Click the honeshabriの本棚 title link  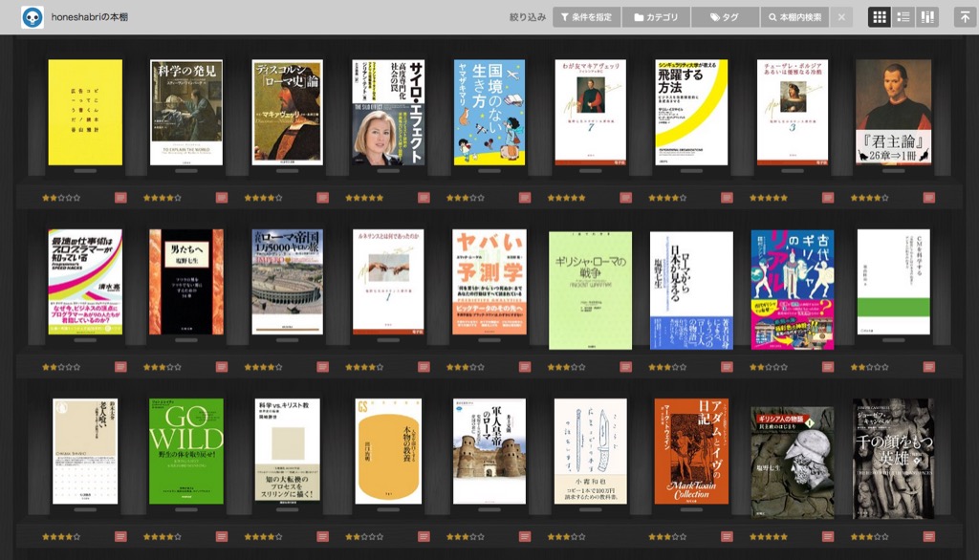click(89, 17)
